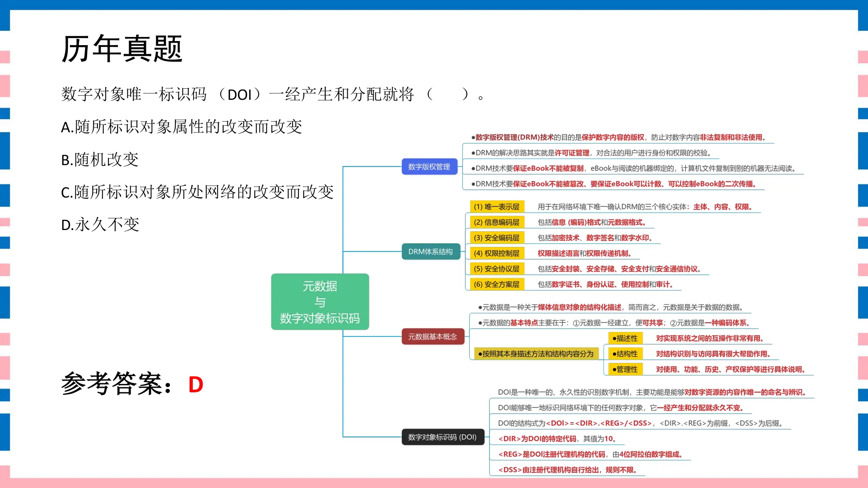The image size is (868, 488).
Task: Click the yellow item (1) 唯一表示层
Action: click(x=497, y=207)
